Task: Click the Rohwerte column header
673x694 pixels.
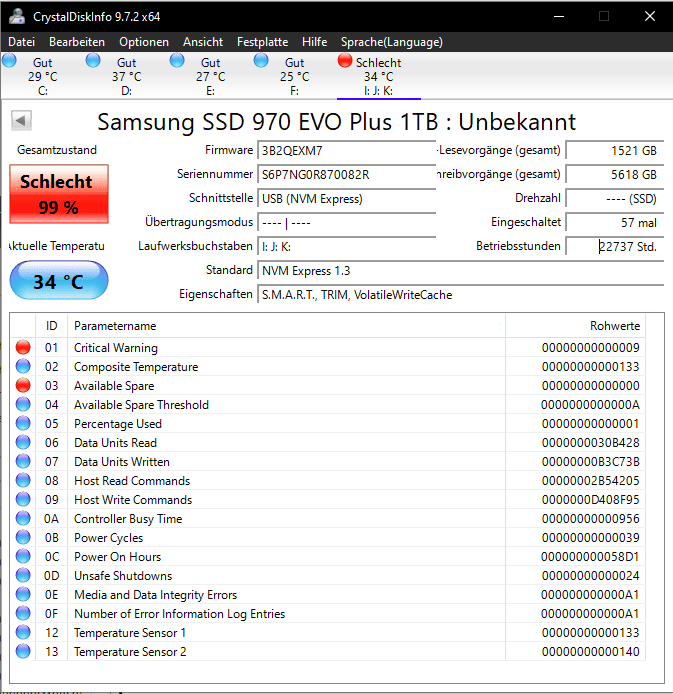Action: pyautogui.click(x=575, y=326)
